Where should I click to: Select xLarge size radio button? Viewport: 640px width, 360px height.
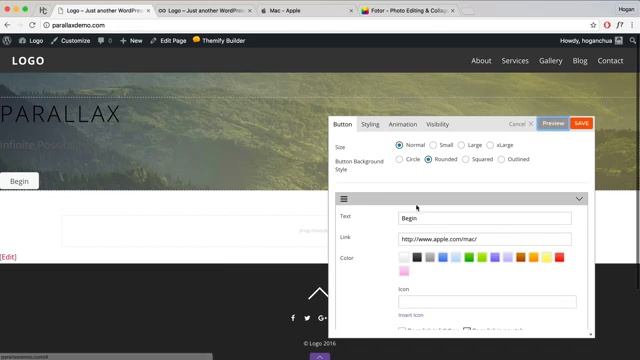(x=490, y=145)
